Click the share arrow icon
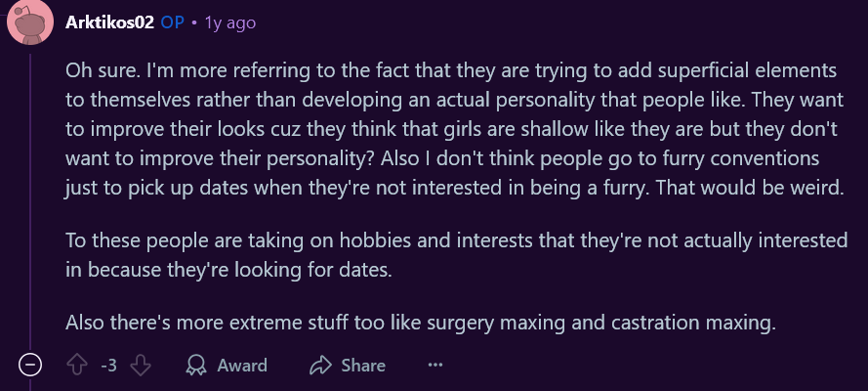The image size is (868, 391). click(320, 366)
